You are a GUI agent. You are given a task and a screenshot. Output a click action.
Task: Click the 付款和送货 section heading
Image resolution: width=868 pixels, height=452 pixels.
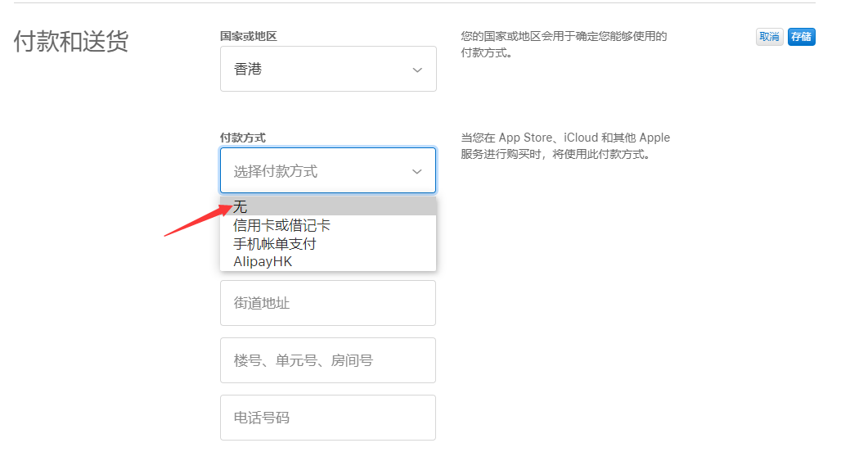pyautogui.click(x=71, y=42)
